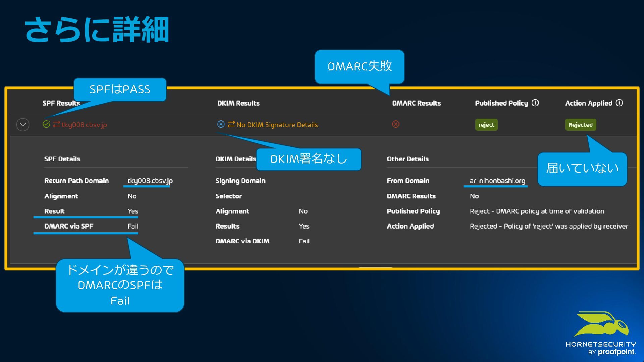Click the No DKIM Signature Details text
The height and width of the screenshot is (362, 644).
point(277,125)
